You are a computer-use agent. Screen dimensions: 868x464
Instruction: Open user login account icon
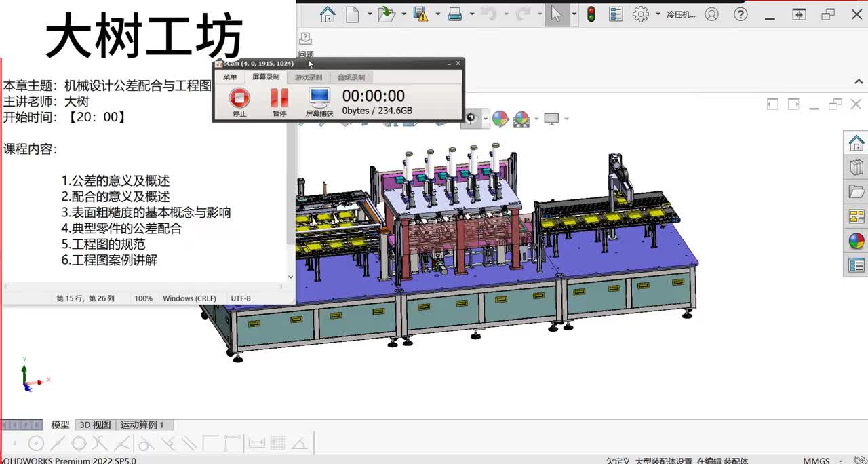pyautogui.click(x=711, y=14)
